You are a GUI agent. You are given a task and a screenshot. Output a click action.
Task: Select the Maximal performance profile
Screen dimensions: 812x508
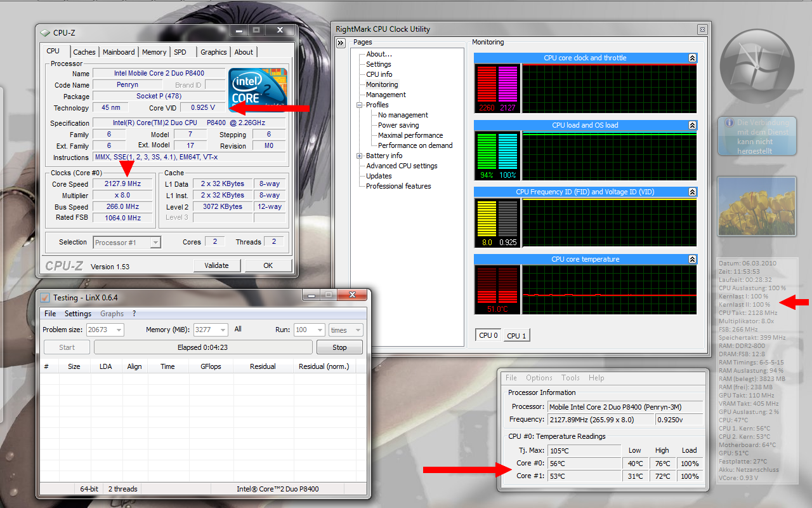click(x=410, y=135)
